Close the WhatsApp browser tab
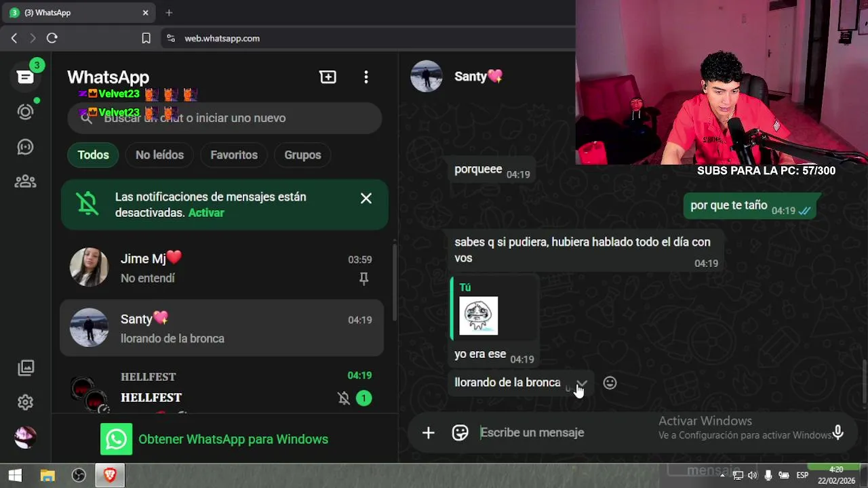 (x=145, y=12)
